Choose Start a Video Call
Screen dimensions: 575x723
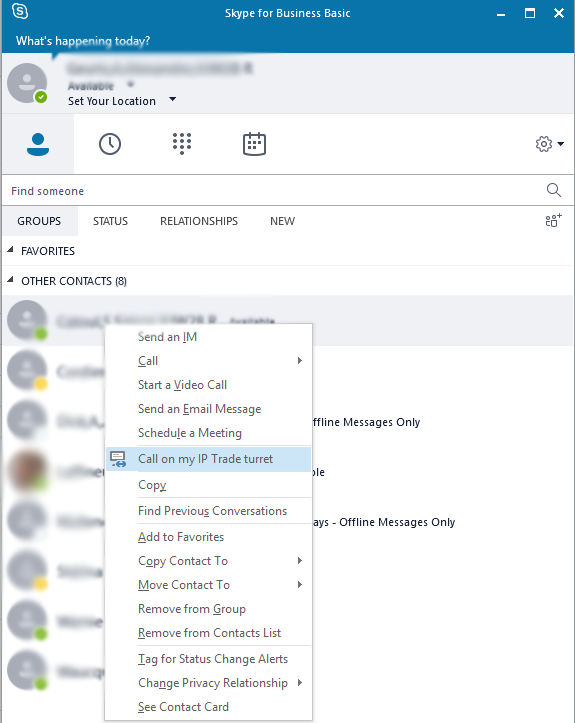208,385
